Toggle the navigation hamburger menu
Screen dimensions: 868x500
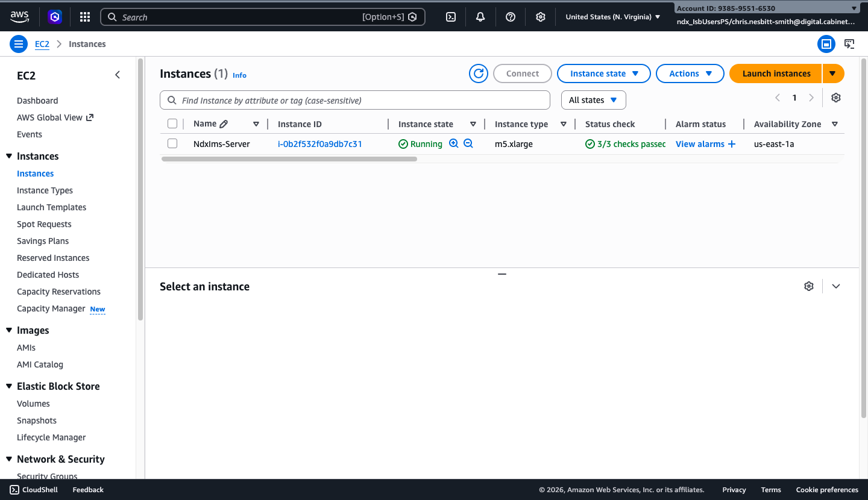point(19,43)
